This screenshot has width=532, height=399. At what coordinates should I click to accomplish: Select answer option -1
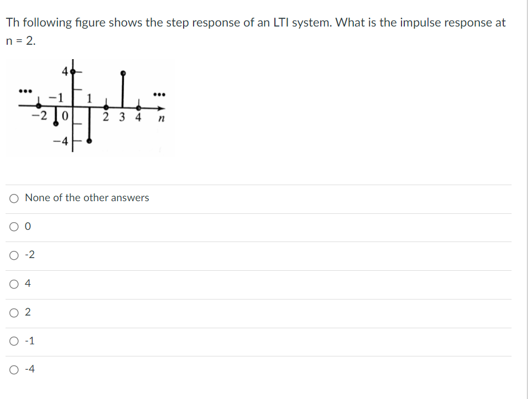pyautogui.click(x=13, y=342)
